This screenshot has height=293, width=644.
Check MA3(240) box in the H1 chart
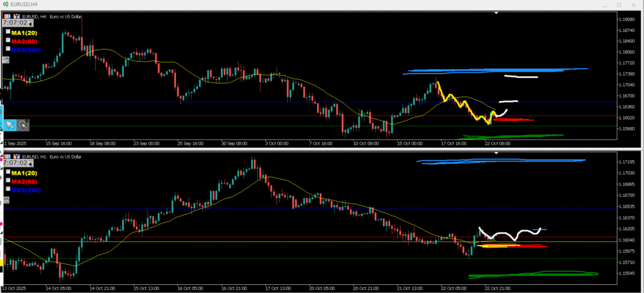click(8, 189)
